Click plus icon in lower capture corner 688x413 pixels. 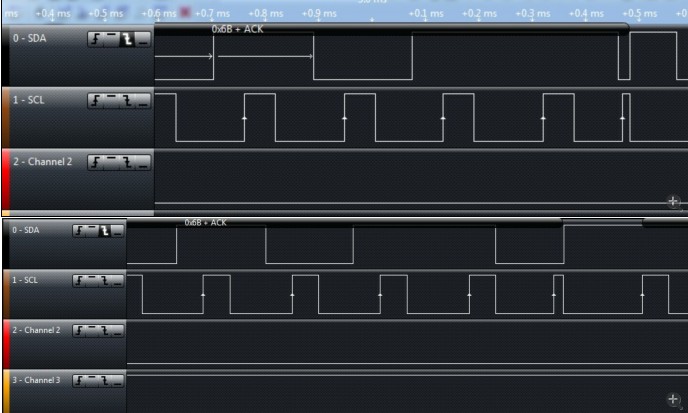673,399
